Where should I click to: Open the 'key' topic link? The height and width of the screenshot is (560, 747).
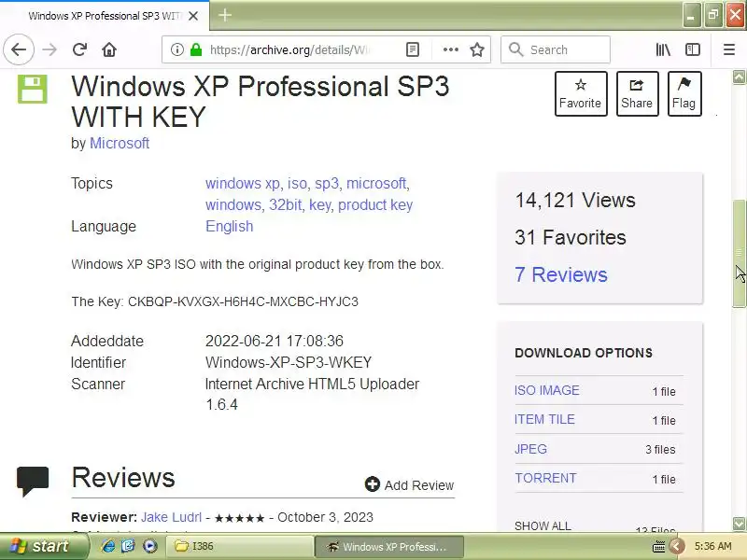319,205
